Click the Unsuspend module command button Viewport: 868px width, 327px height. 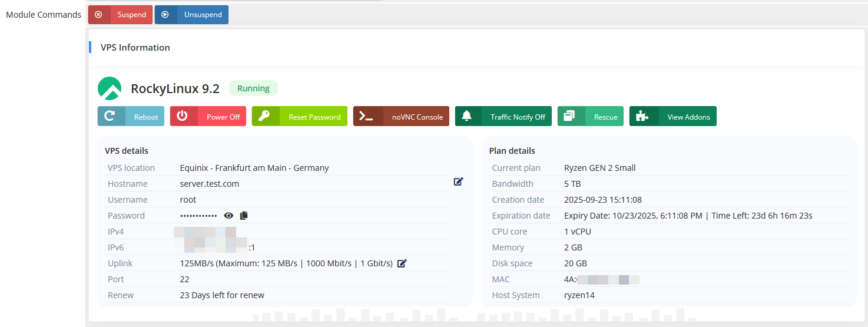coord(191,15)
